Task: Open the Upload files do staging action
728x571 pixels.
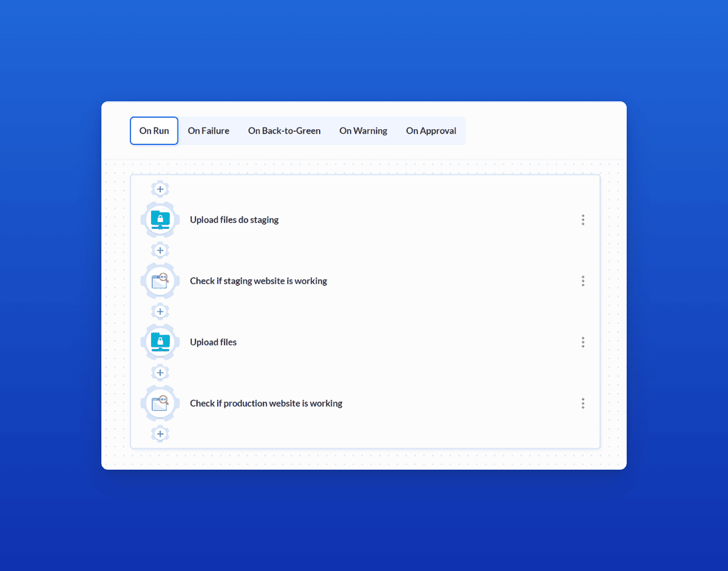Action: coord(234,220)
